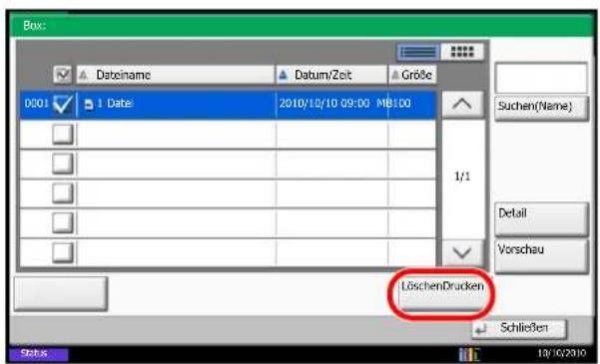Screen dimensions: 600x364
Task: Open Vorschau preview button
Action: click(x=541, y=255)
